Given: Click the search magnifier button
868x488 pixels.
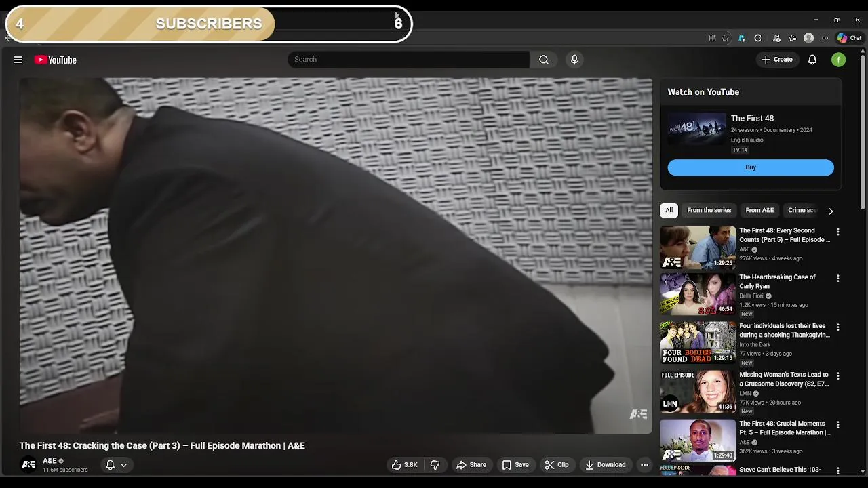Looking at the screenshot, I should [544, 60].
